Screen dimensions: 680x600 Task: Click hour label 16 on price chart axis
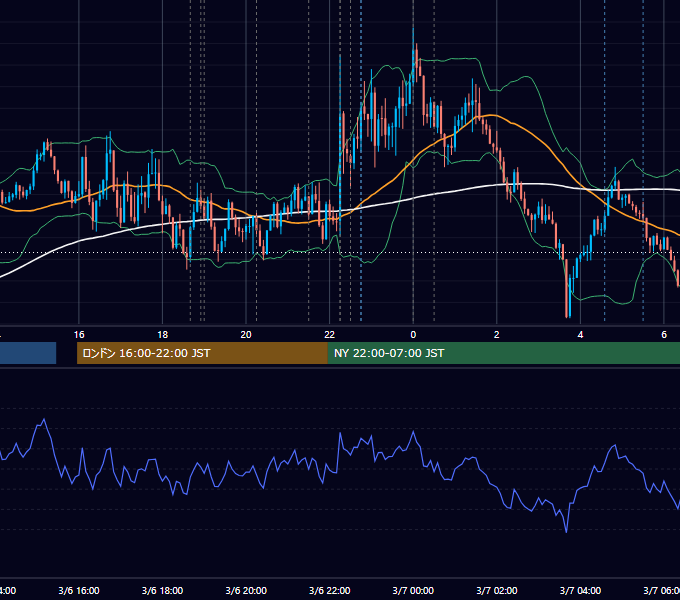(79, 335)
